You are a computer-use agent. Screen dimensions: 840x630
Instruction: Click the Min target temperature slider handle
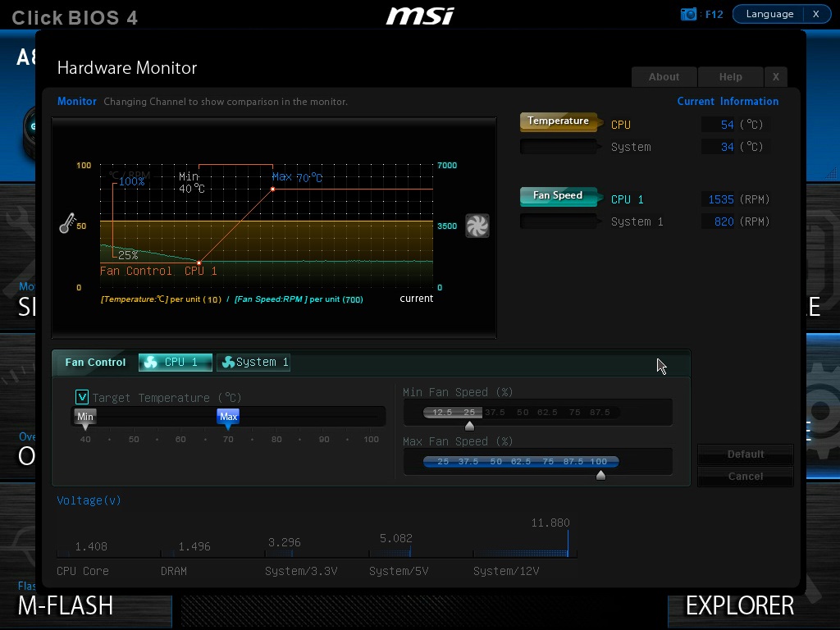(85, 418)
